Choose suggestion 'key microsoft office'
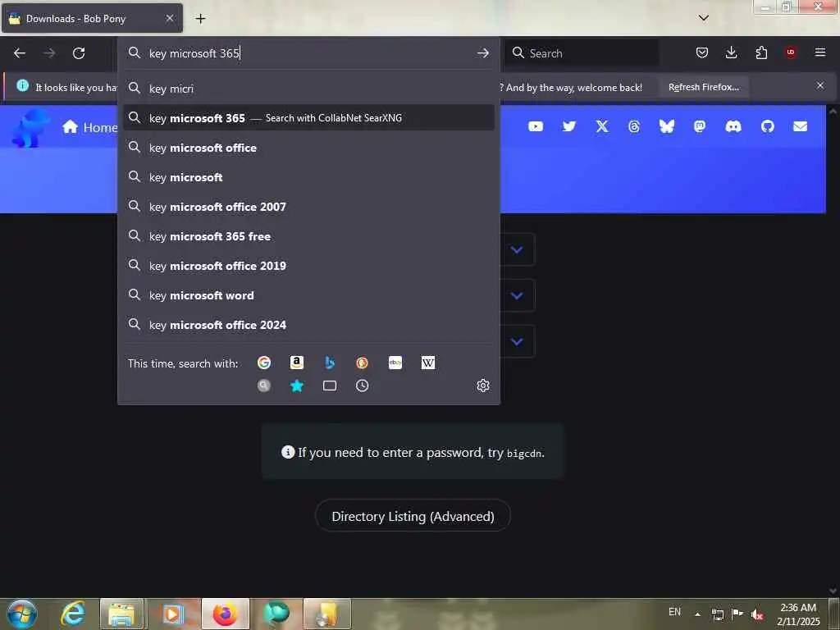840x630 pixels. [x=308, y=148]
